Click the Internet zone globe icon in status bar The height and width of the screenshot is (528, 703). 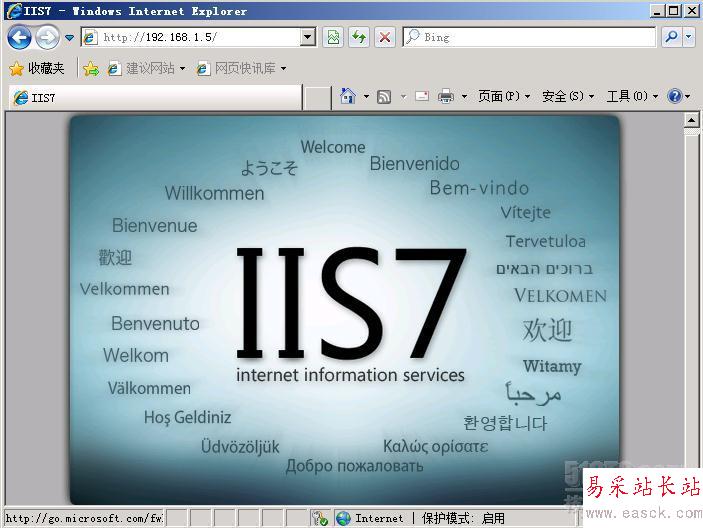point(343,519)
